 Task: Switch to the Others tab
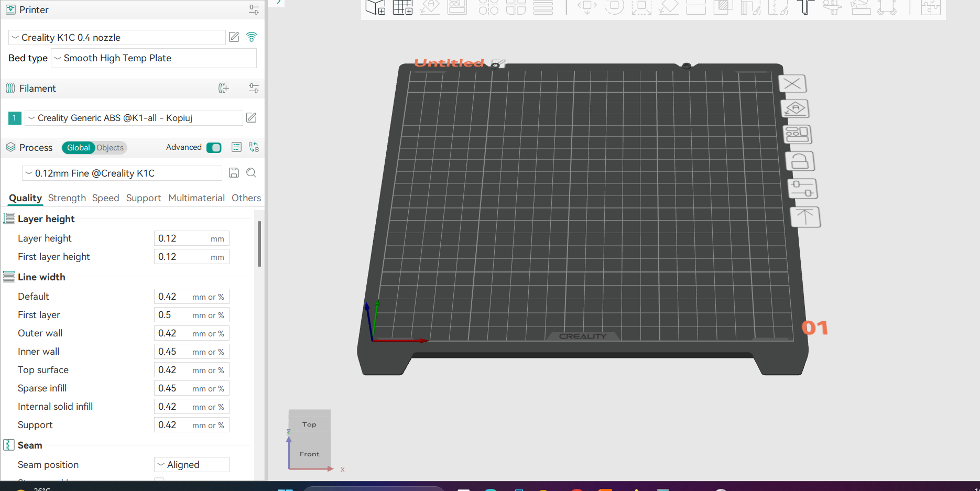246,198
